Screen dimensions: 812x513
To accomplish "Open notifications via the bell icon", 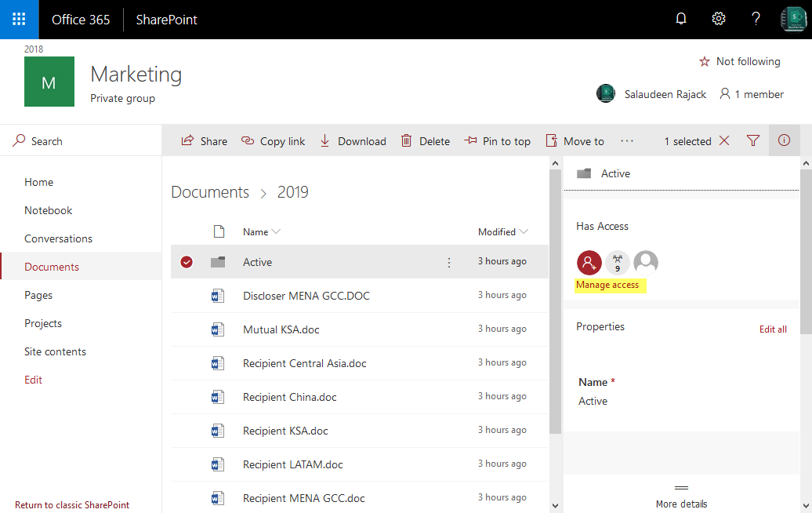I will point(680,19).
